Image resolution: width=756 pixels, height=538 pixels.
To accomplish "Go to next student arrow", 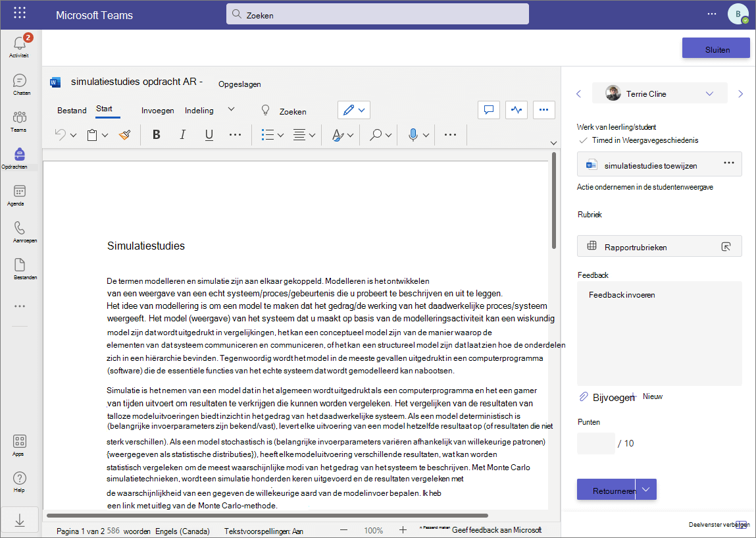I will [741, 94].
